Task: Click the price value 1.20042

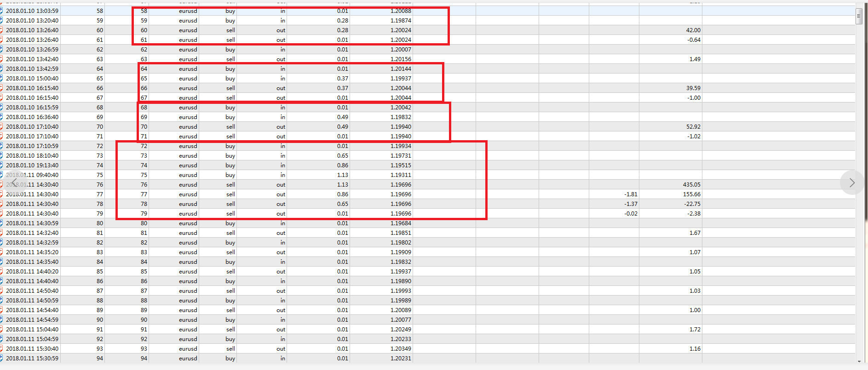Action: click(x=401, y=107)
